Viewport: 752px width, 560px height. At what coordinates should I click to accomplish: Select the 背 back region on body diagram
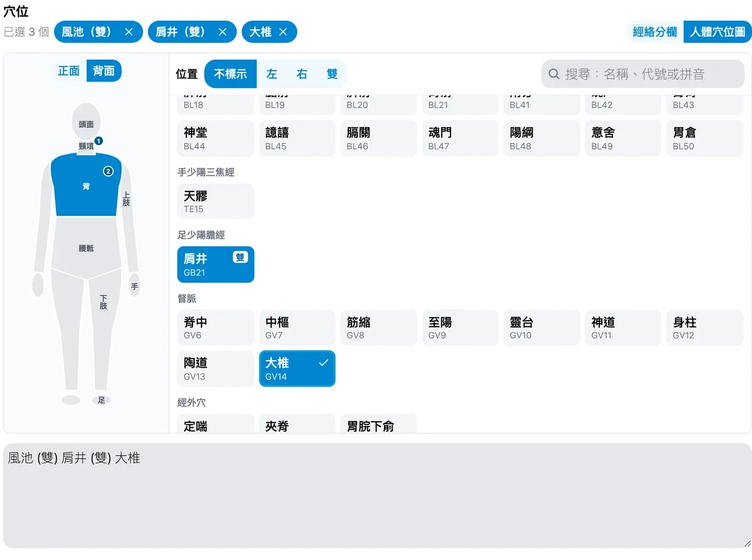pos(86,186)
